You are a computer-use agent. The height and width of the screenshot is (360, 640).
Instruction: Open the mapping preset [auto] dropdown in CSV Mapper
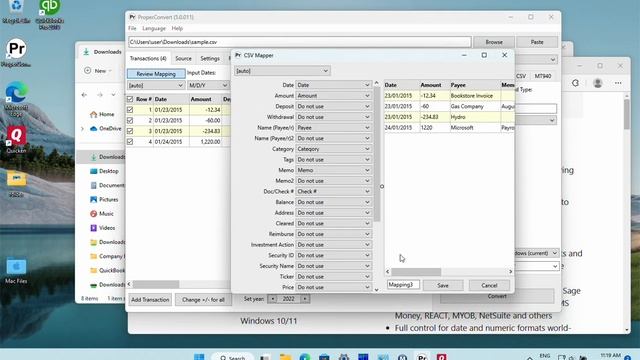coord(282,71)
